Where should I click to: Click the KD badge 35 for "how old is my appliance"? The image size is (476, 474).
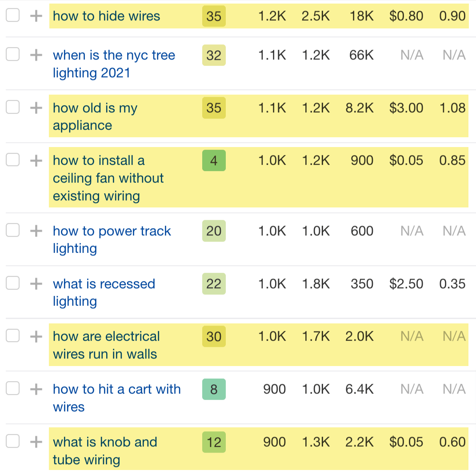214,108
